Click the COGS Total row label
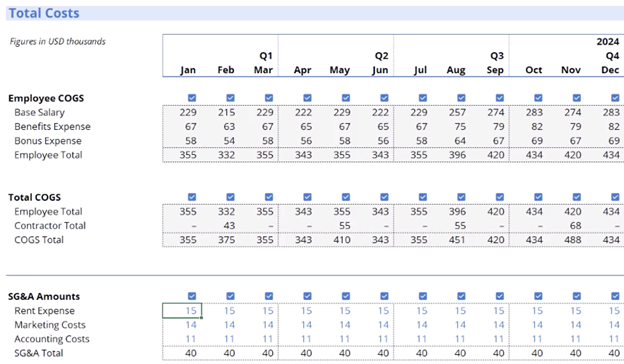This screenshot has height=364, width=624. [39, 240]
